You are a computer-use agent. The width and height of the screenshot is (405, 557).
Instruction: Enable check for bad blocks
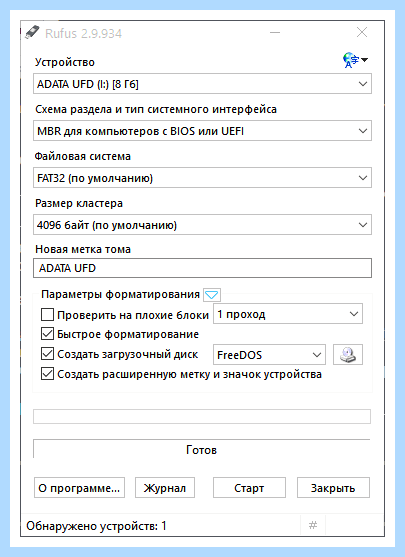(x=47, y=314)
